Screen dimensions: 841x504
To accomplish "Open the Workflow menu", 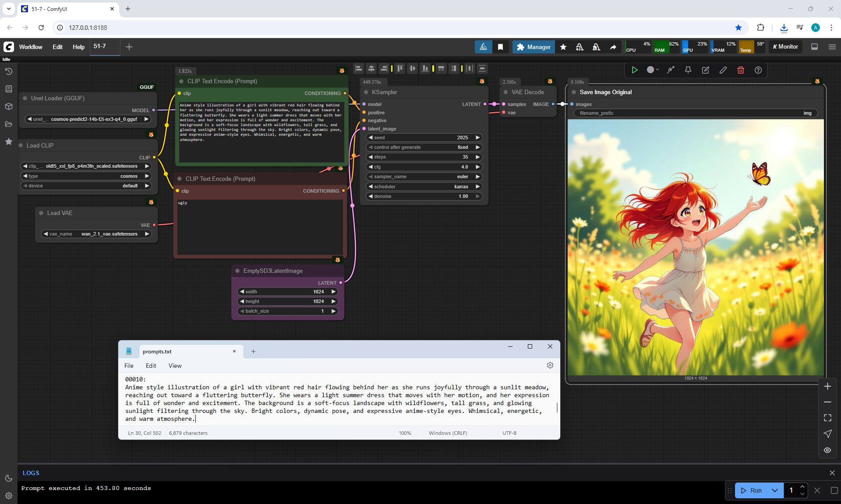I will pos(31,47).
